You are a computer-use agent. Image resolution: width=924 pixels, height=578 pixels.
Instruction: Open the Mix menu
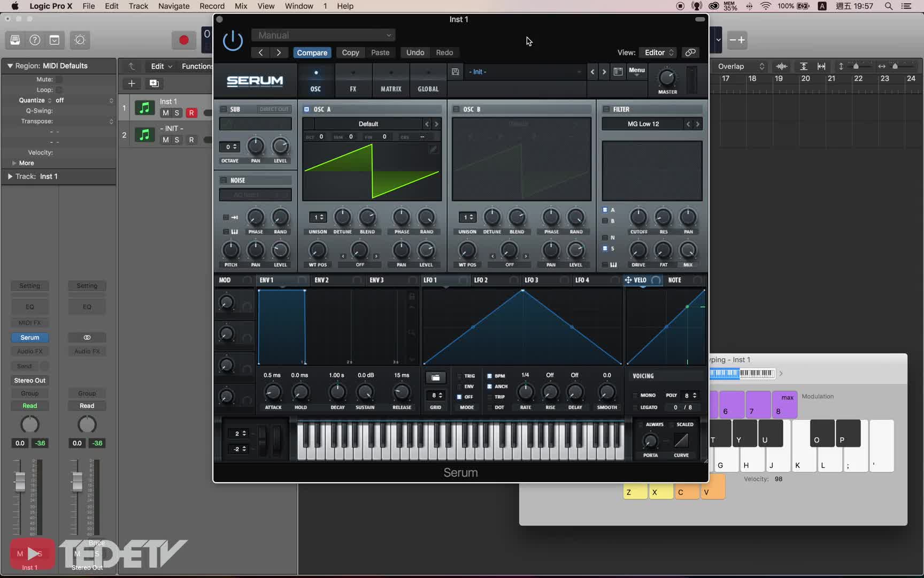tap(241, 6)
